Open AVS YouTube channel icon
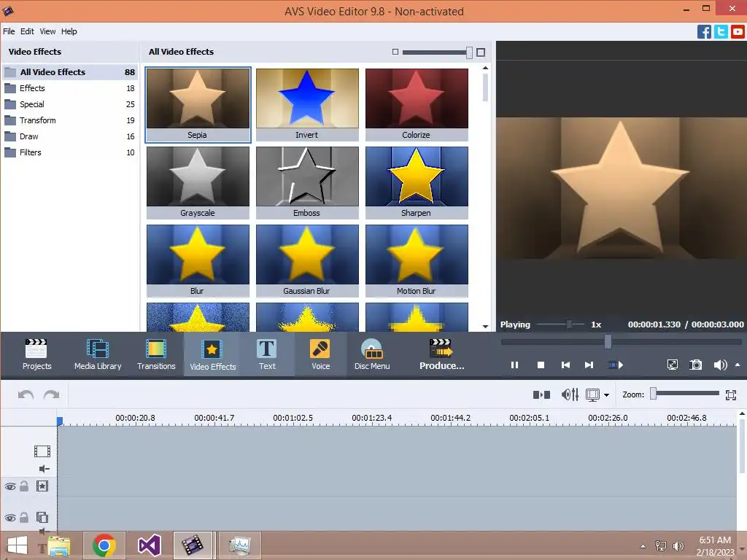The image size is (747, 560). click(x=738, y=32)
